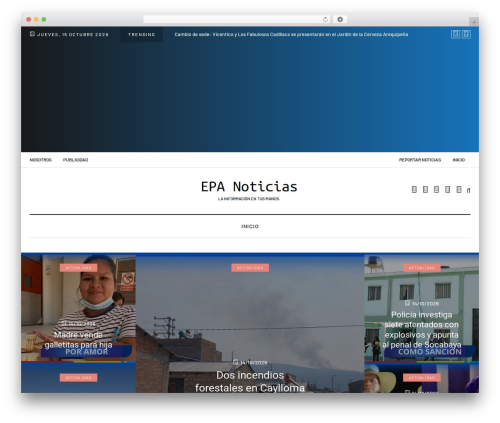Click the third social icon in the header row
Image resolution: width=500 pixels, height=423 pixels.
(436, 190)
